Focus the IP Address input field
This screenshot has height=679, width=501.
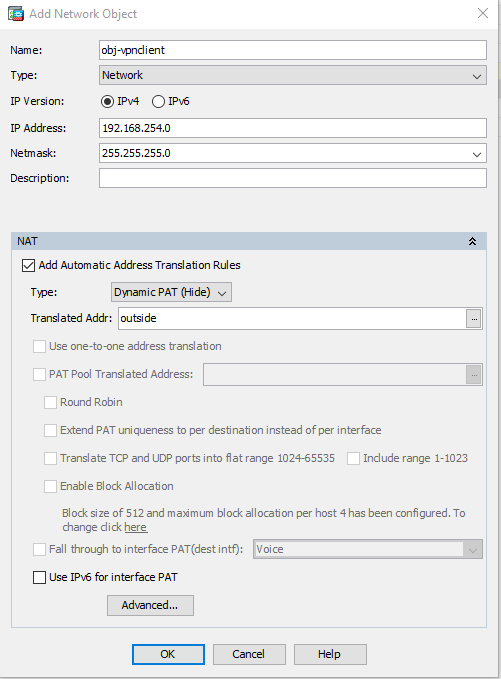pyautogui.click(x=293, y=128)
